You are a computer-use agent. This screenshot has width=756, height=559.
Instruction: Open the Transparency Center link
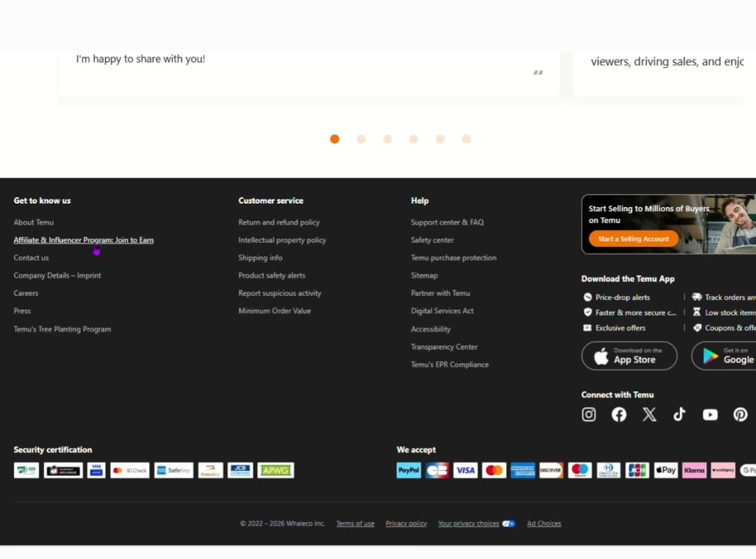pyautogui.click(x=444, y=347)
